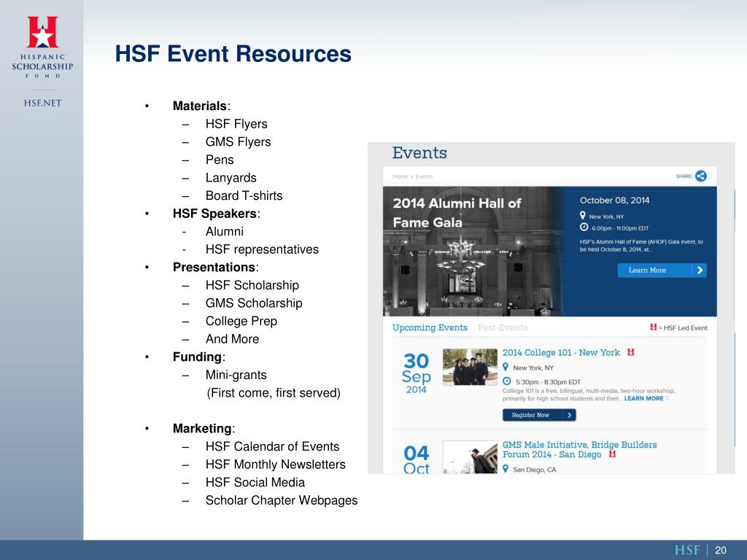Click the Marketing bullet heading
This screenshot has width=747, height=560.
tap(204, 429)
